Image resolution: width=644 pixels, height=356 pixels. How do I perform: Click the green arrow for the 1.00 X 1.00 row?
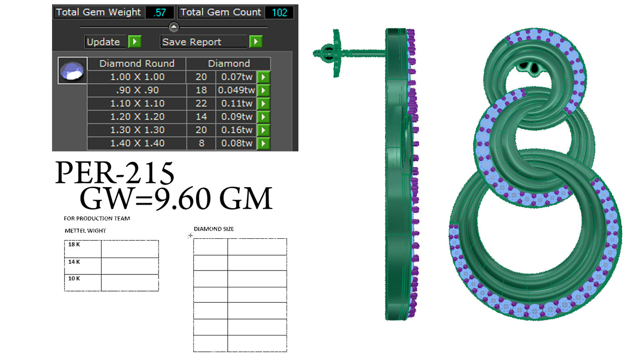tap(263, 77)
